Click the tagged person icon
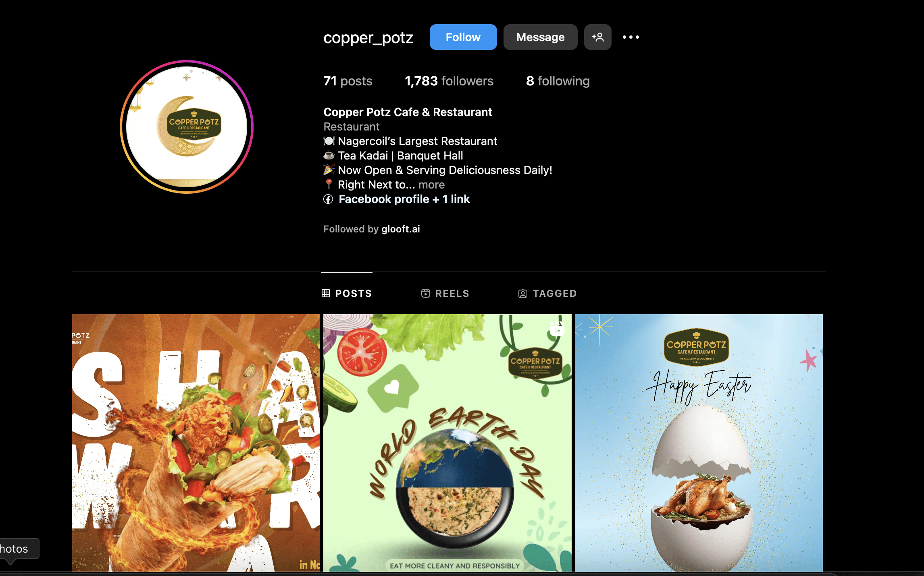This screenshot has width=924, height=576. click(523, 293)
